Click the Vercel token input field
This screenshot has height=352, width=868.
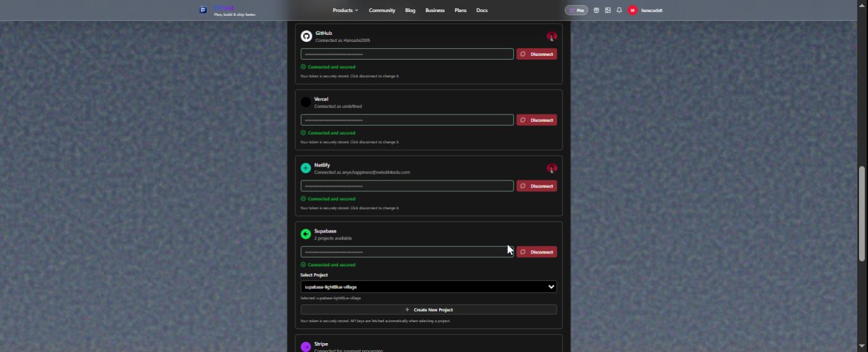click(x=407, y=120)
